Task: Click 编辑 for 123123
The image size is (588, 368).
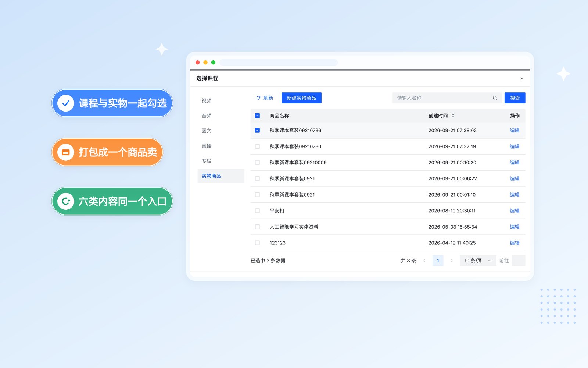Action: click(x=514, y=243)
